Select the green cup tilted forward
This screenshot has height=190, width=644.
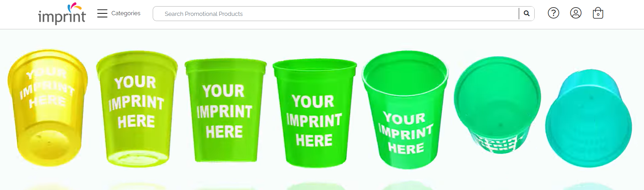[x=405, y=110]
